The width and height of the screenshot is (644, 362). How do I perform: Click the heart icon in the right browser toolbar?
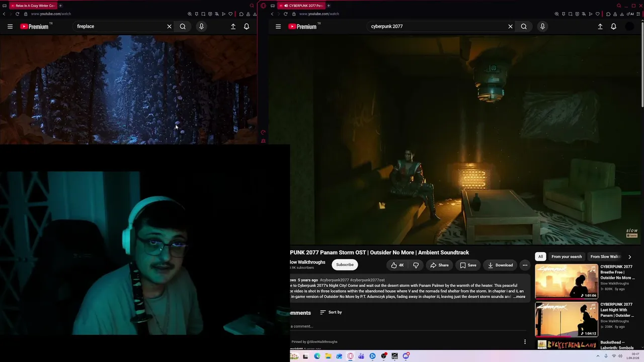click(x=597, y=14)
